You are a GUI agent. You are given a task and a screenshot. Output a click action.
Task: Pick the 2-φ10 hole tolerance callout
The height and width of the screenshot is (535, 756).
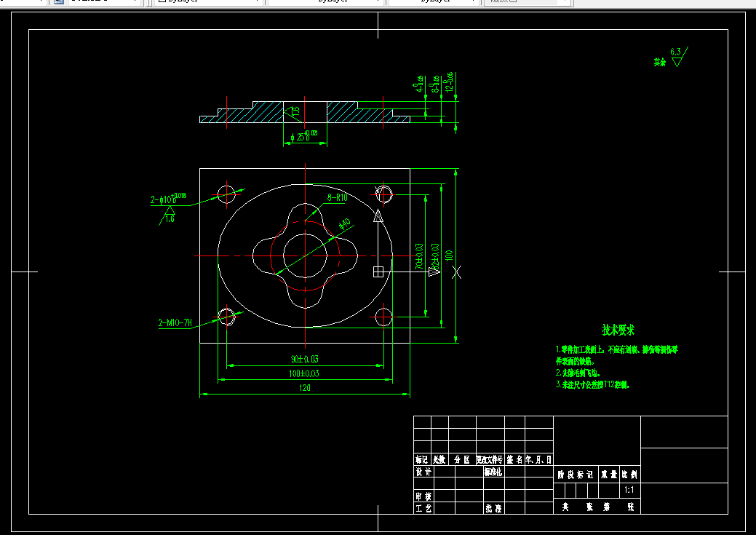click(168, 198)
